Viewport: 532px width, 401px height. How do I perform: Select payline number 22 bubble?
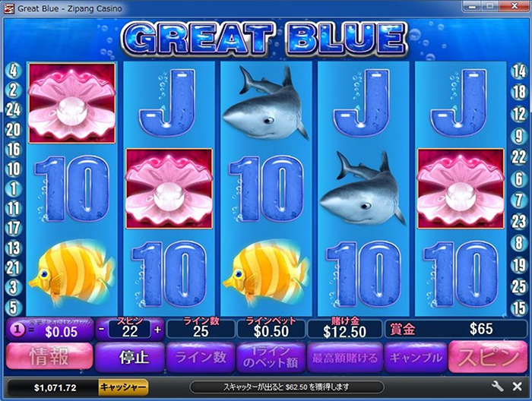click(x=519, y=157)
